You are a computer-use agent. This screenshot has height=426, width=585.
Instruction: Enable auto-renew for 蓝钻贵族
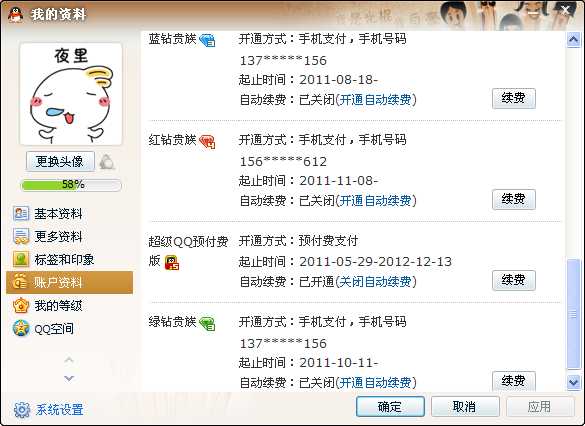[x=375, y=100]
